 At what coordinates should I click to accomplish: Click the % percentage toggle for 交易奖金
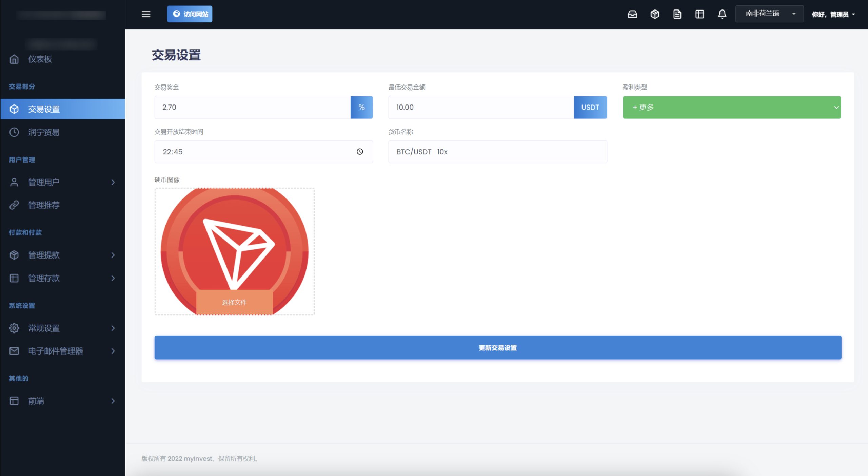(361, 107)
